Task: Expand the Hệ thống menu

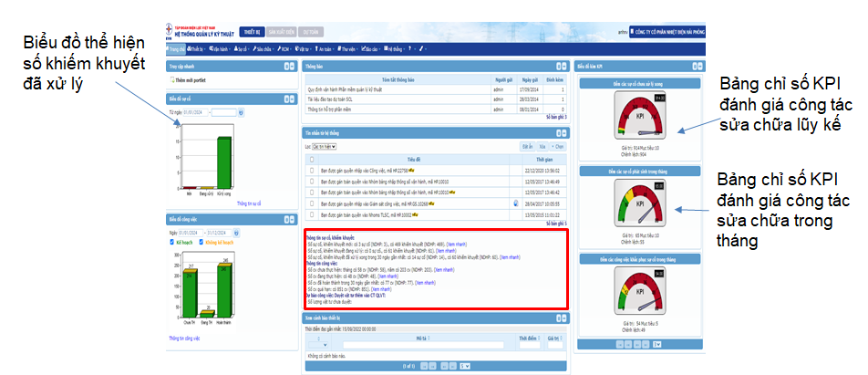Action: [x=394, y=48]
